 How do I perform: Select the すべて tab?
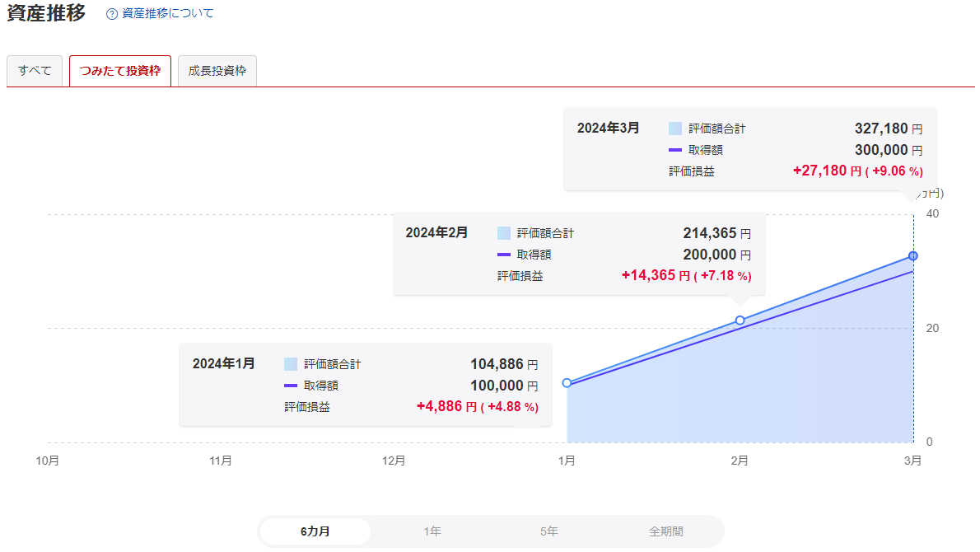(35, 71)
